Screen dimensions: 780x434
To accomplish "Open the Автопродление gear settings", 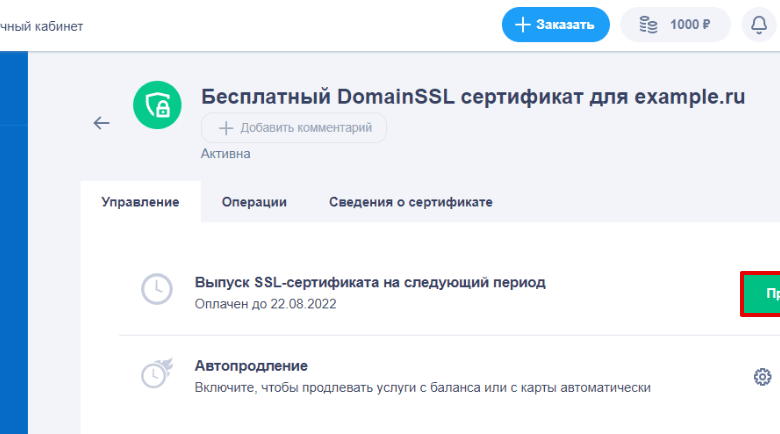I will [762, 377].
